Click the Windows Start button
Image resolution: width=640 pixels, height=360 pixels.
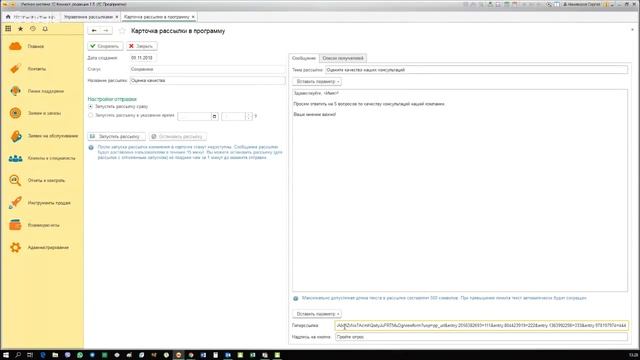6,355
